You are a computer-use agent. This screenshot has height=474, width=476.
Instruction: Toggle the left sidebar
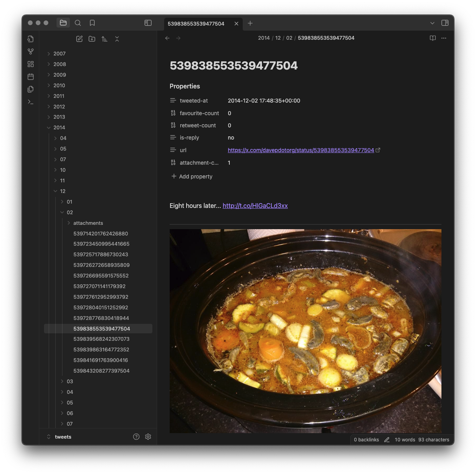click(148, 23)
